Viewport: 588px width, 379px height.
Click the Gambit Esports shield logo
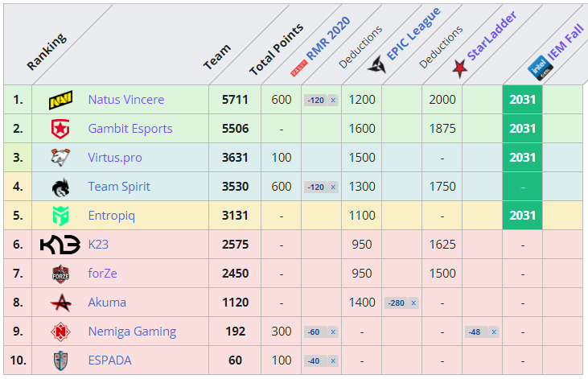point(60,129)
